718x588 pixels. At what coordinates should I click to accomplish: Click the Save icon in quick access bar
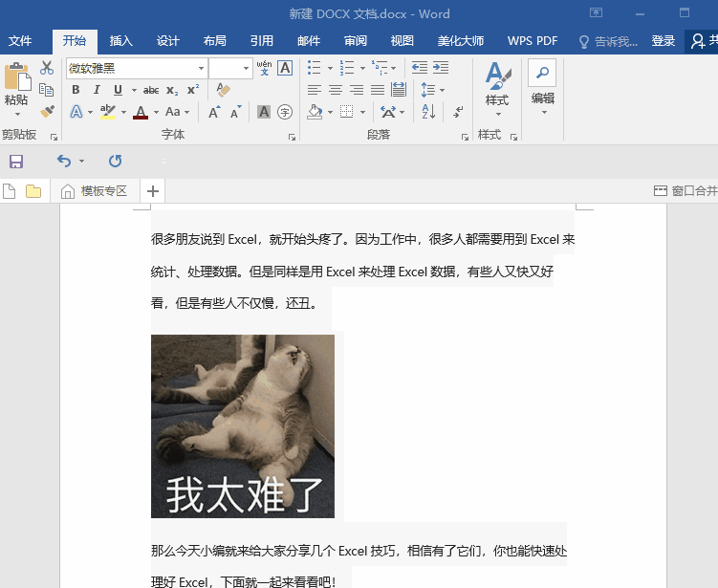point(16,161)
